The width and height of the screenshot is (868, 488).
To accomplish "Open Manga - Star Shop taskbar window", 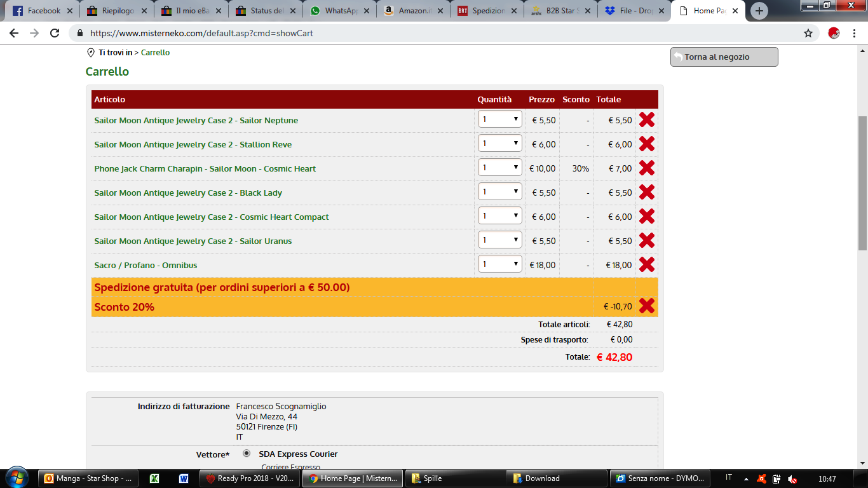I will [x=89, y=478].
